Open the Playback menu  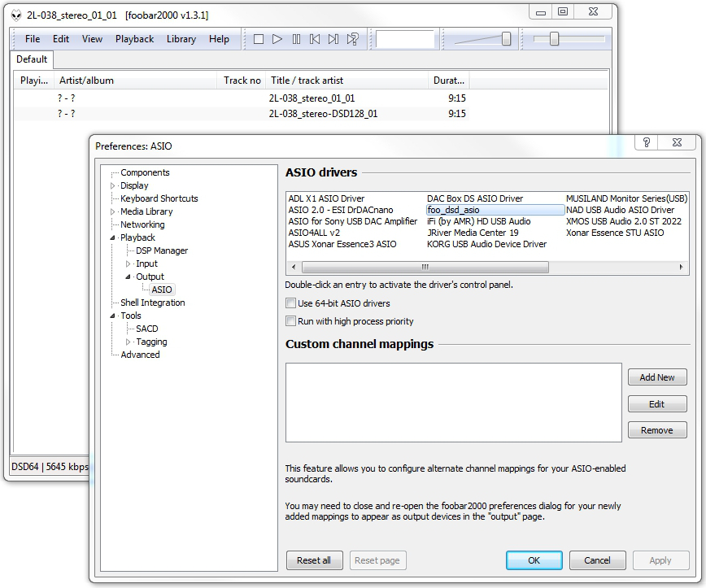click(135, 39)
